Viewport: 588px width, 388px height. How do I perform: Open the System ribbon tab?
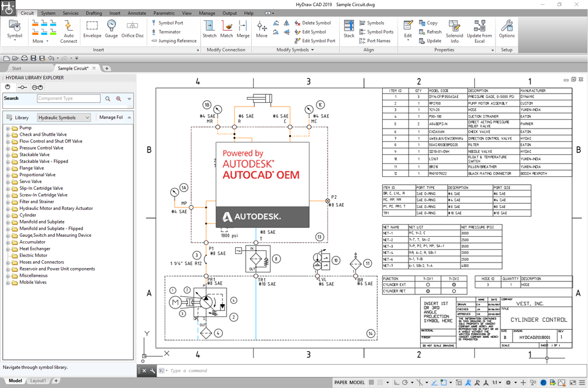click(48, 13)
